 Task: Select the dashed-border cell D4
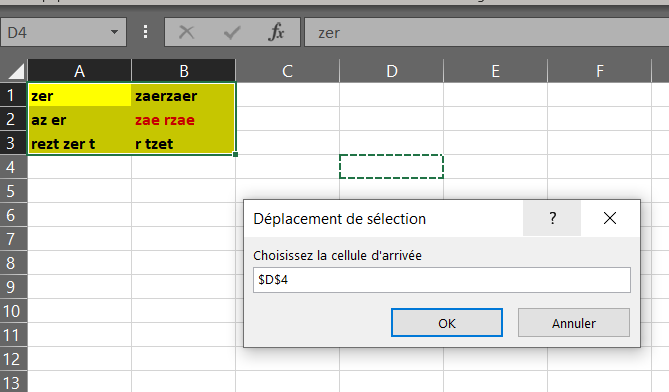[391, 166]
